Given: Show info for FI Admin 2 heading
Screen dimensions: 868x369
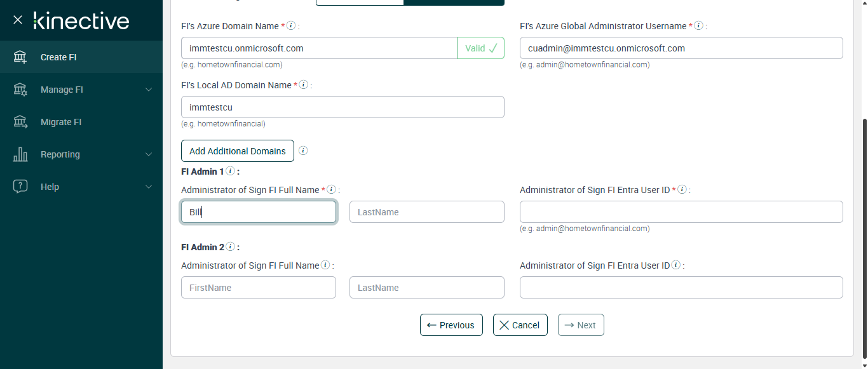Looking at the screenshot, I should [x=230, y=247].
